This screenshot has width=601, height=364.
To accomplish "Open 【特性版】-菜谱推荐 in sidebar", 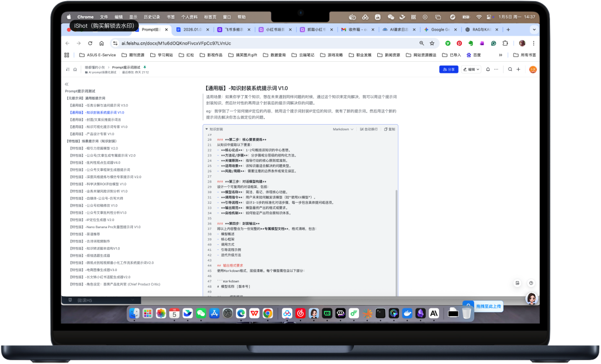I will [85, 234].
